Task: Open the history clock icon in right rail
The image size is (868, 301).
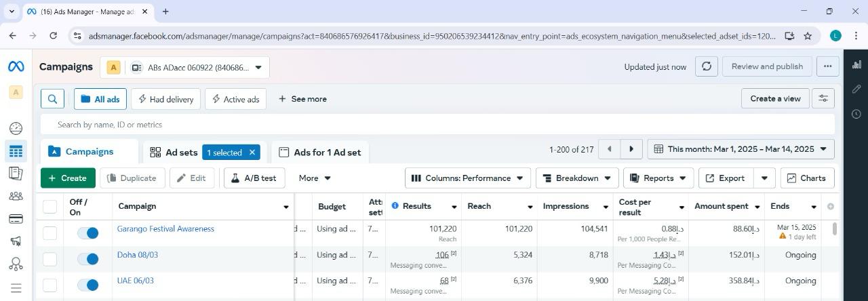Action: tap(856, 114)
